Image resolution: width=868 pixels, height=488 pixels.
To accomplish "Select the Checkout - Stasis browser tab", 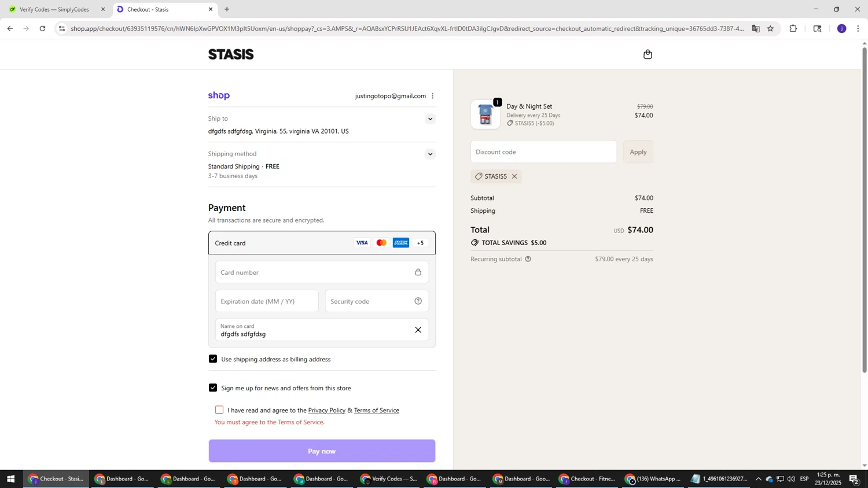I will pyautogui.click(x=164, y=9).
